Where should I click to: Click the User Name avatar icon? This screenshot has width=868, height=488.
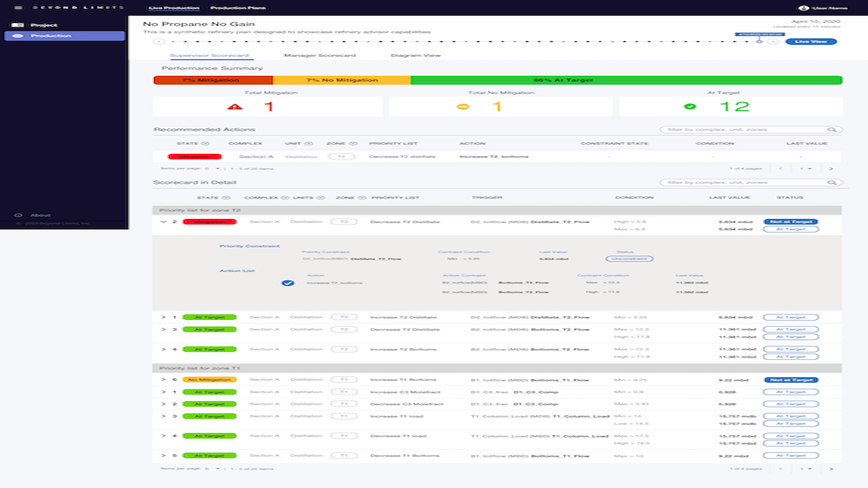pyautogui.click(x=804, y=7)
